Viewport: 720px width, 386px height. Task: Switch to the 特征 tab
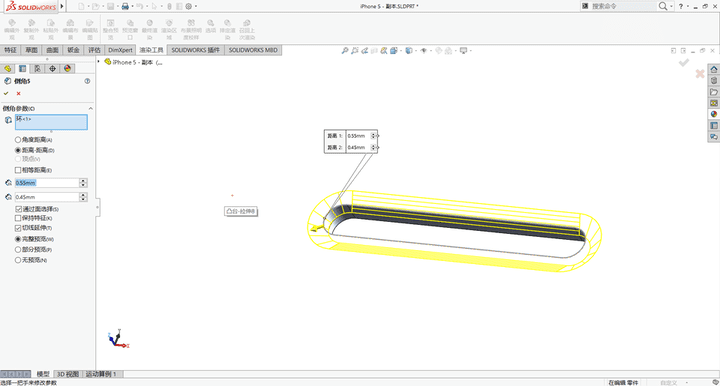coord(10,50)
